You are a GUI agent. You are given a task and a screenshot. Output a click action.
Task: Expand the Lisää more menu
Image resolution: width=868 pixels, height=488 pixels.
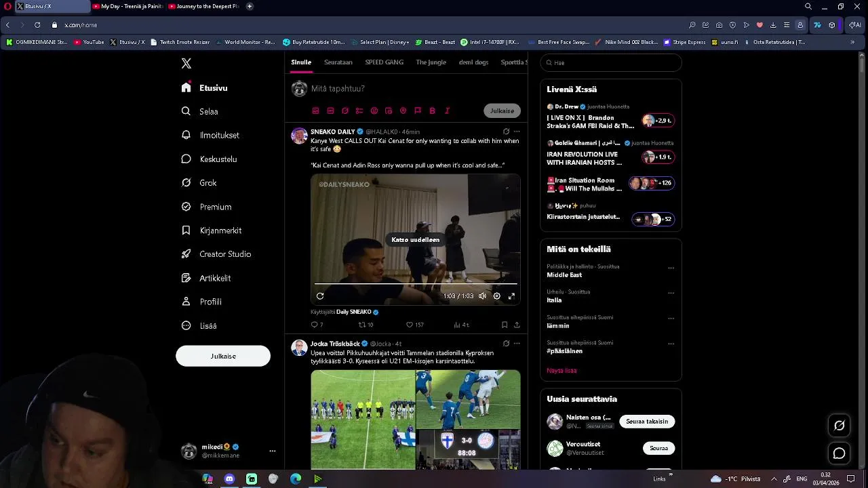[x=199, y=325]
